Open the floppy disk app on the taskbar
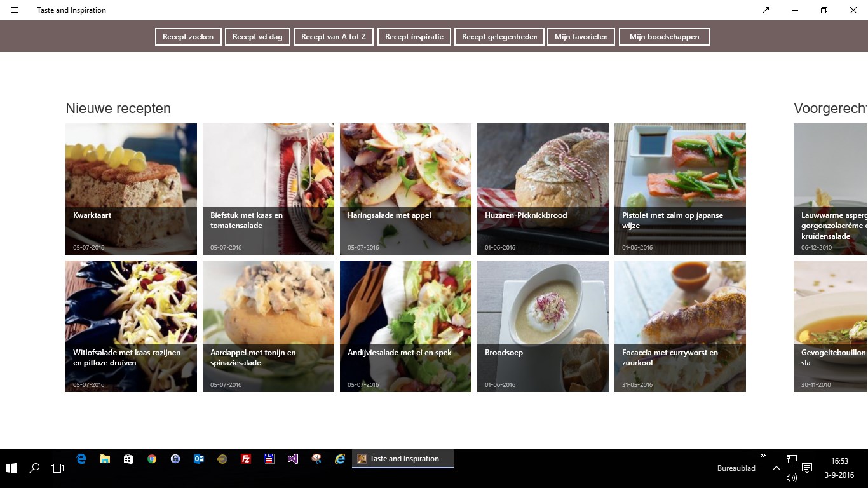Screen dimensions: 868x488 click(269, 459)
